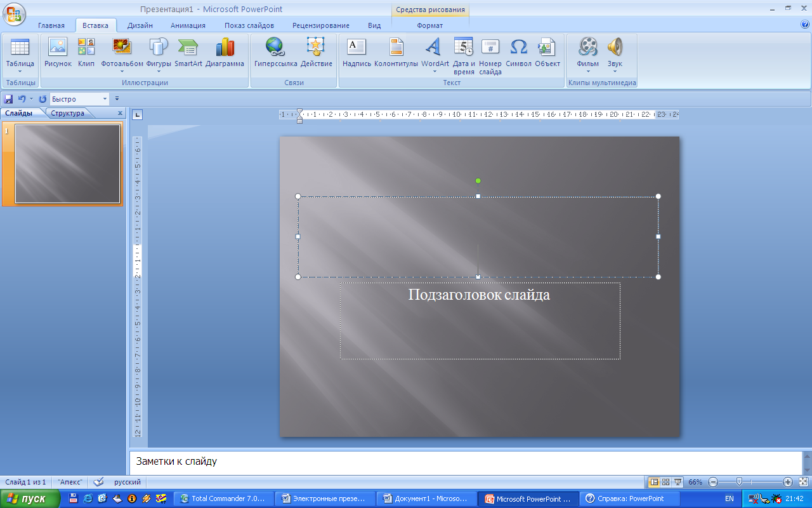This screenshot has width=812, height=508.
Task: Click in Заметки к слайду notes field
Action: (466, 462)
